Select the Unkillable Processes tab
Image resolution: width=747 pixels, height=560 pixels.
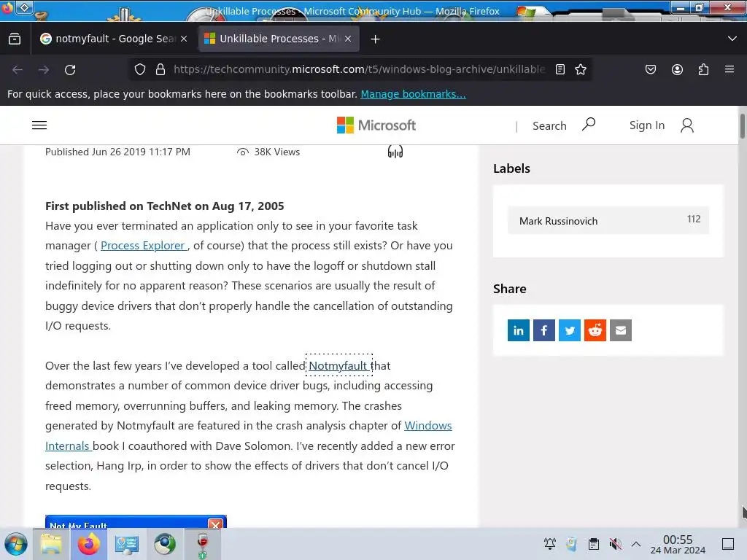279,39
